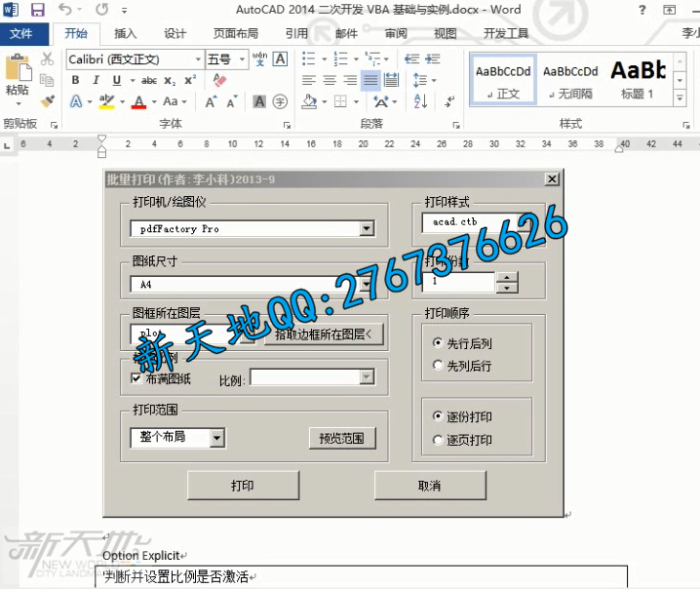This screenshot has width=700, height=589.
Task: Apply the 正文 style
Action: tap(503, 80)
